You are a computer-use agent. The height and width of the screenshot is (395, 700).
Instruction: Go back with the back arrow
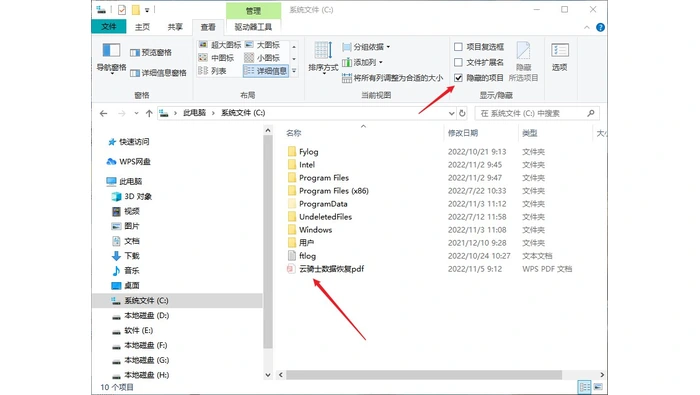(104, 113)
